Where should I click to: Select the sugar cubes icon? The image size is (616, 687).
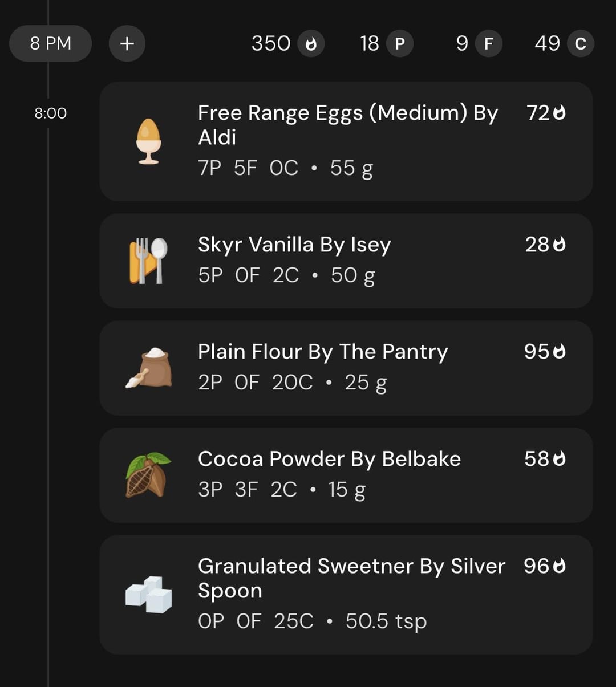148,594
